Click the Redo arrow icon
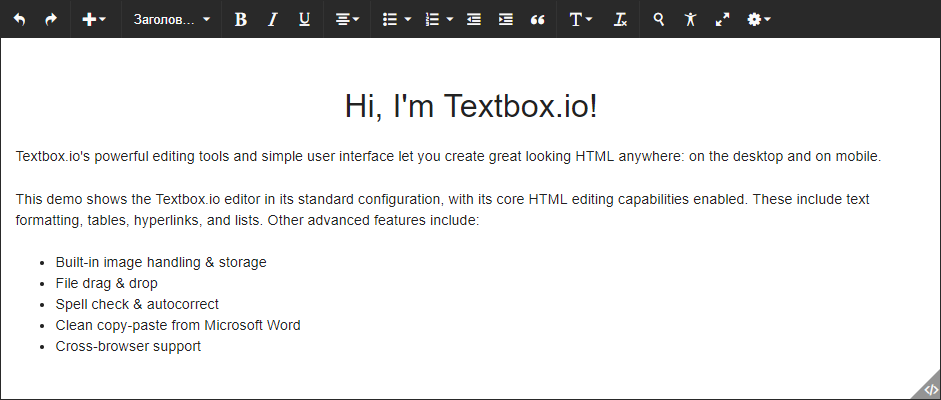 [x=51, y=19]
